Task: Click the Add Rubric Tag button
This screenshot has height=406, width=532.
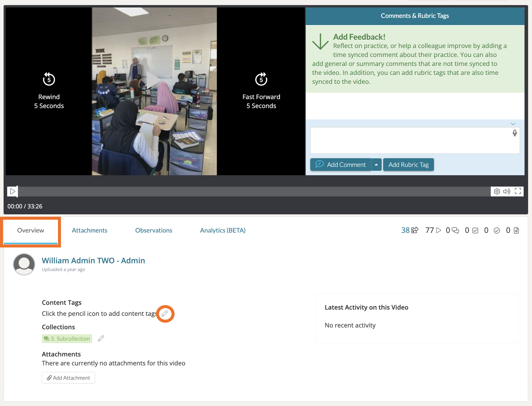Action: pos(408,165)
